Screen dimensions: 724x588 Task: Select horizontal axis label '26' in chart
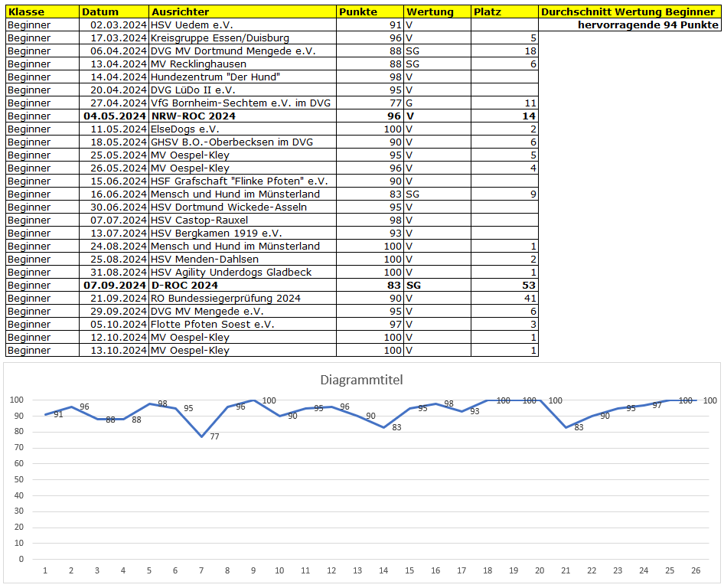tap(696, 571)
